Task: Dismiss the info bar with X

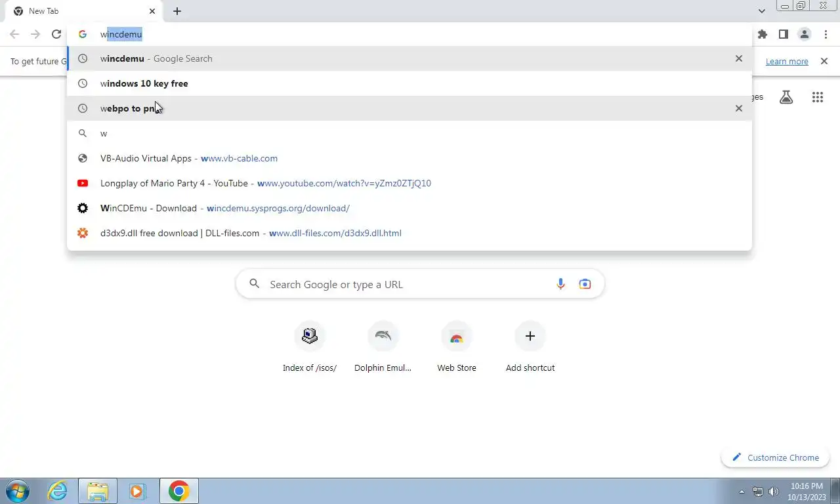Action: [x=824, y=61]
